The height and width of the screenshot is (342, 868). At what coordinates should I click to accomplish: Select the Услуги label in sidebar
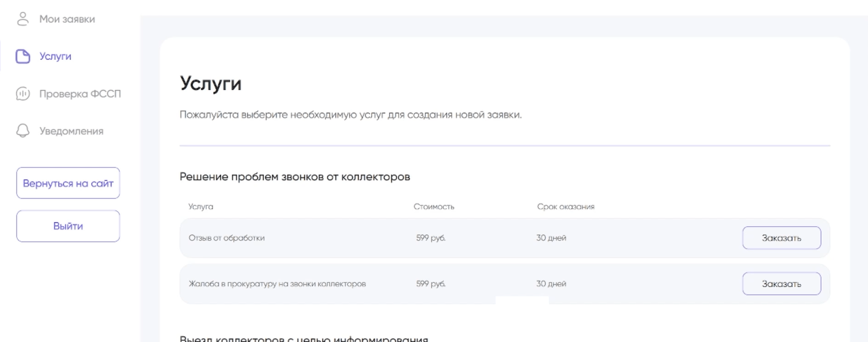[x=55, y=56]
